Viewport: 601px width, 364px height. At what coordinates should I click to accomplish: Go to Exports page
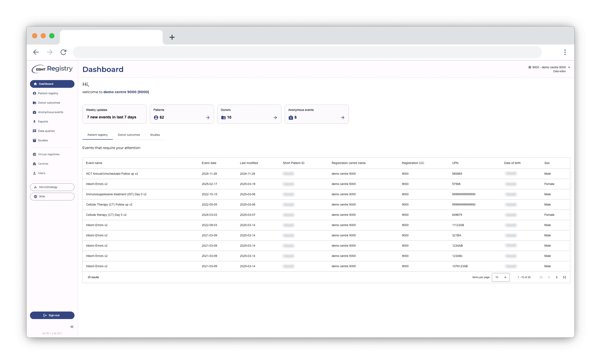pyautogui.click(x=43, y=121)
